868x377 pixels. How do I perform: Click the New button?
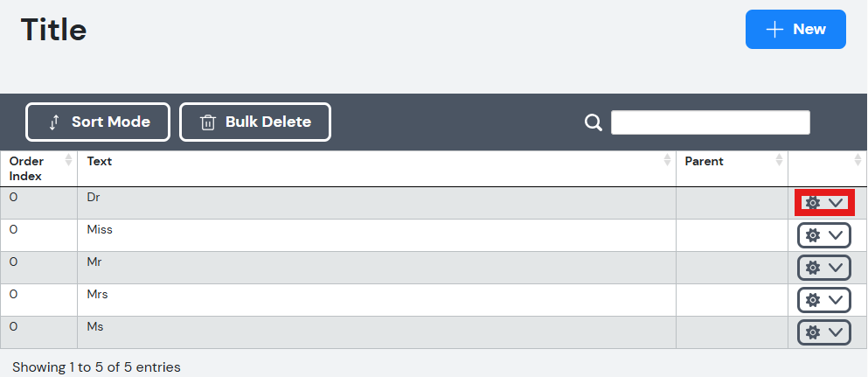point(795,30)
